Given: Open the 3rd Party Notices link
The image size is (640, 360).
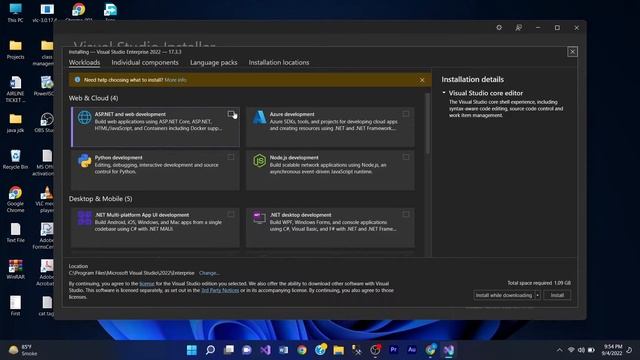Looking at the screenshot, I should coord(220,290).
